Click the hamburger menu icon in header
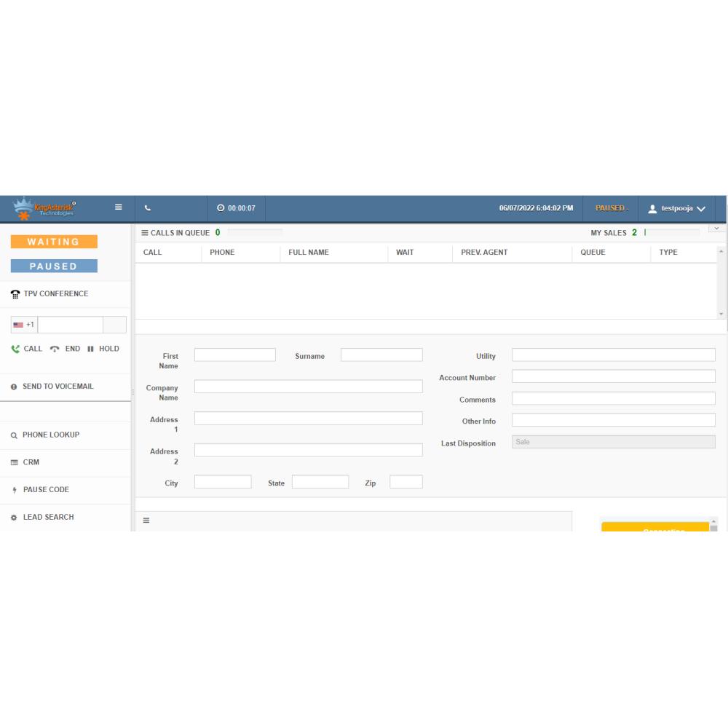Viewport: 728px width, 728px height. pos(118,207)
